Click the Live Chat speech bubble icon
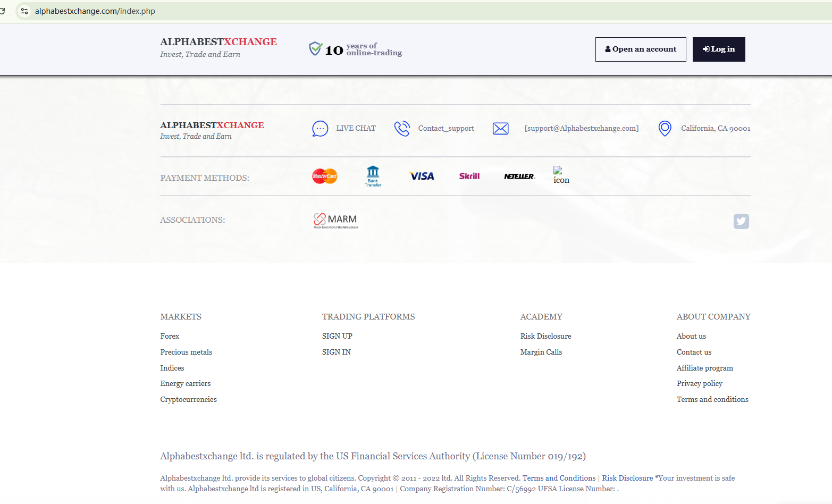Viewport: 832px width, 504px height. (x=320, y=129)
